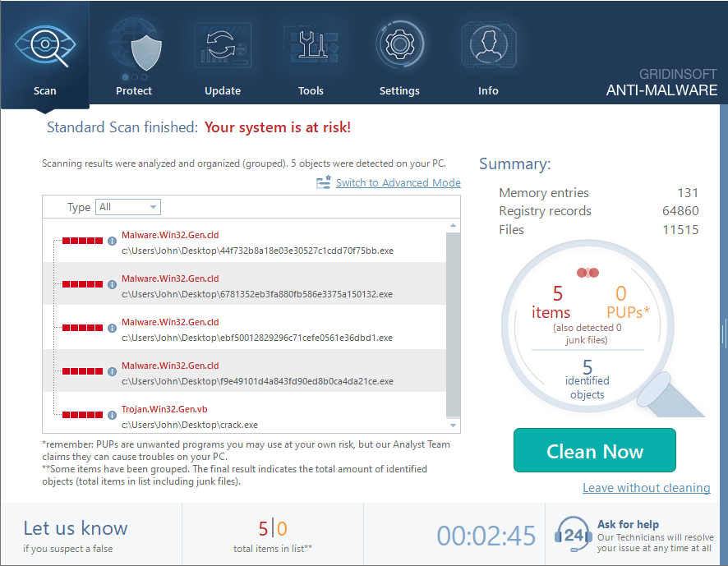728x566 pixels.
Task: Open the Type filter dropdown
Action: click(128, 207)
